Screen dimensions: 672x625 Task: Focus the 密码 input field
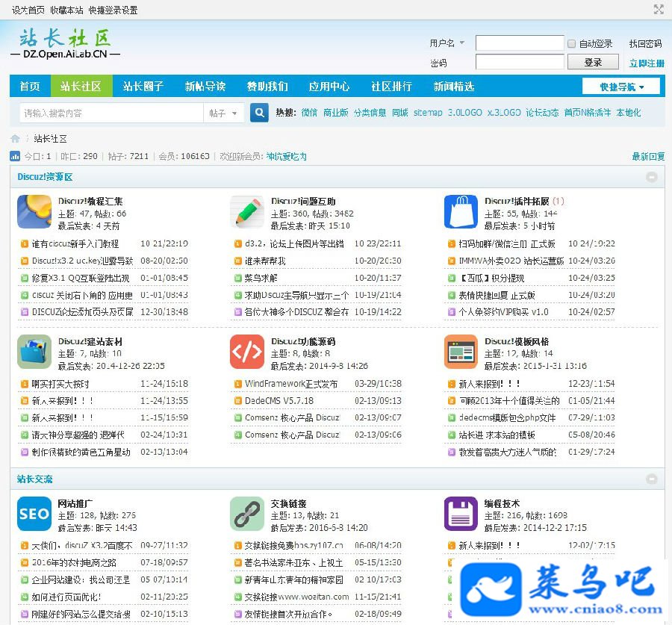tap(520, 62)
